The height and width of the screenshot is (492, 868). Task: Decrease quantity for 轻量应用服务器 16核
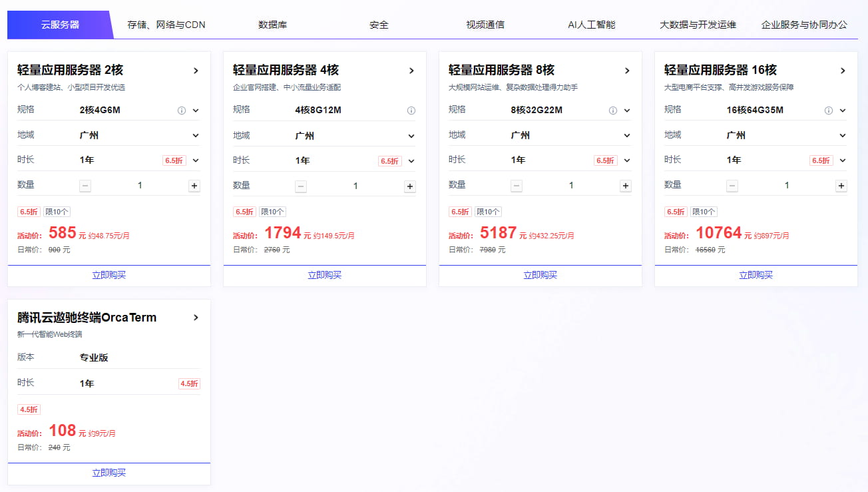pos(732,186)
